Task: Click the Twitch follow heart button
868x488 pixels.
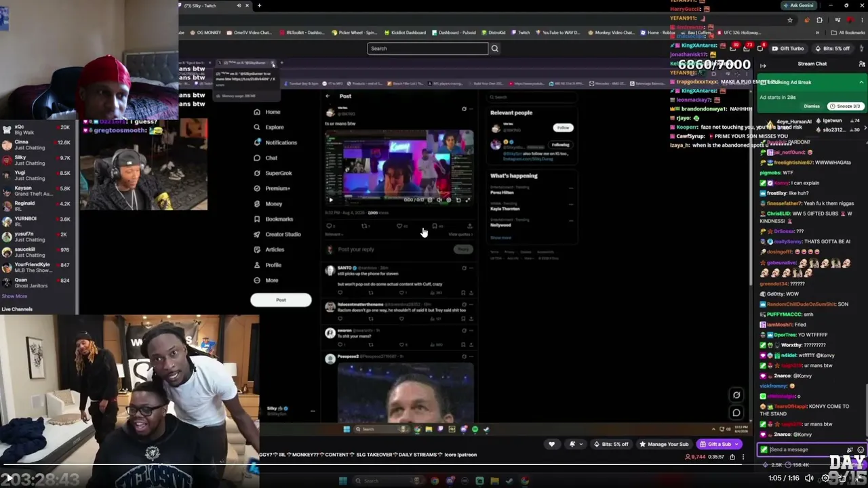Action: [551, 445]
